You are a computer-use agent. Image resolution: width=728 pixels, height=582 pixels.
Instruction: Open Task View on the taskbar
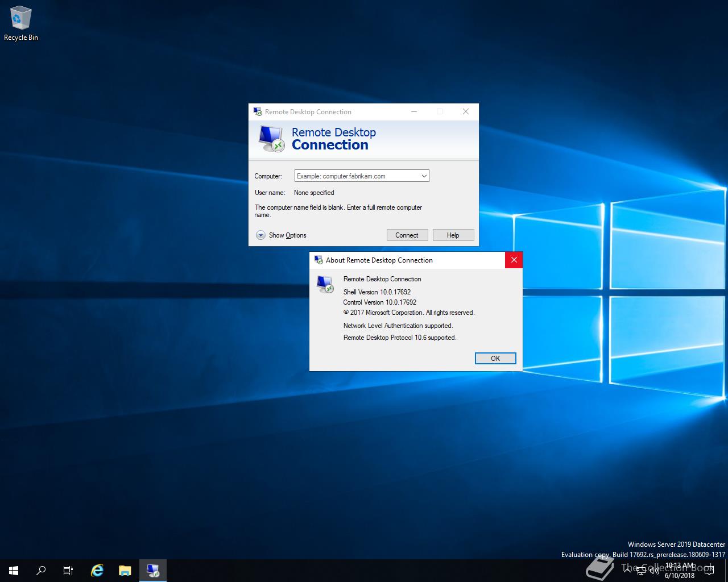click(68, 570)
